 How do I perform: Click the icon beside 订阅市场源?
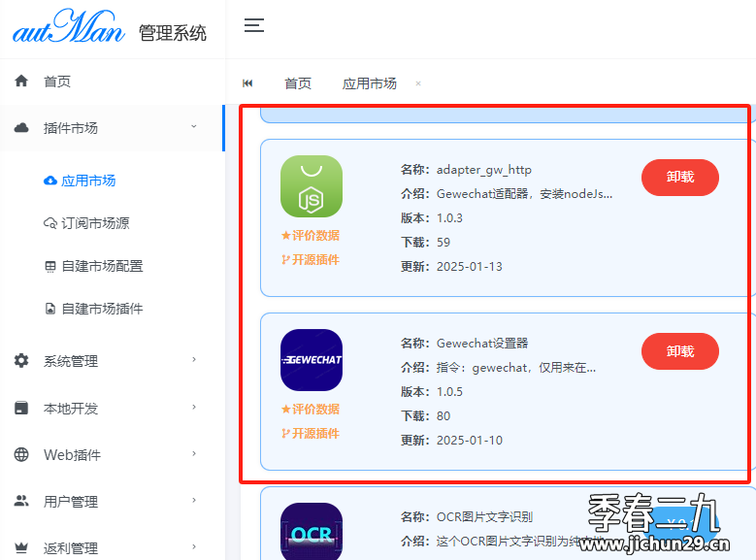(50, 223)
